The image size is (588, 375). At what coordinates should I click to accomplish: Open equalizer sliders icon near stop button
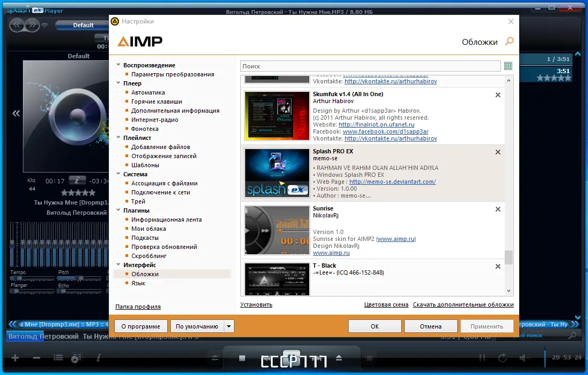215,358
